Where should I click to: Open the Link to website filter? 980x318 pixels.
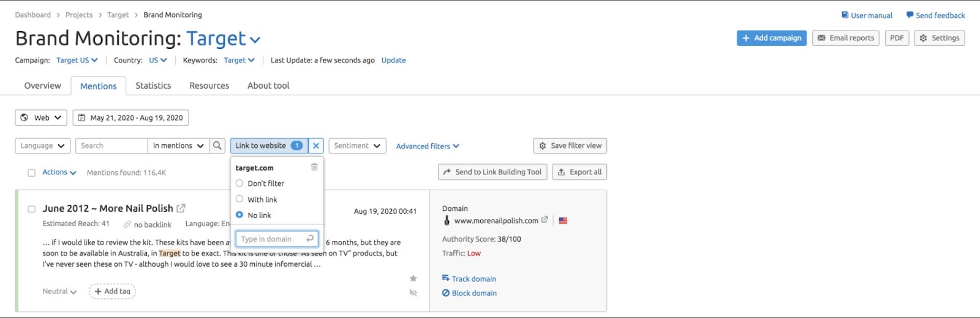coord(269,146)
